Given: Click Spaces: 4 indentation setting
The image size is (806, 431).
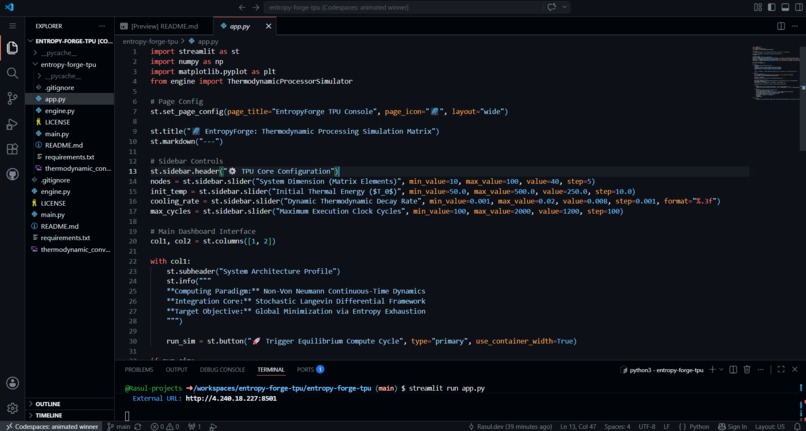Looking at the screenshot, I should tap(617, 427).
